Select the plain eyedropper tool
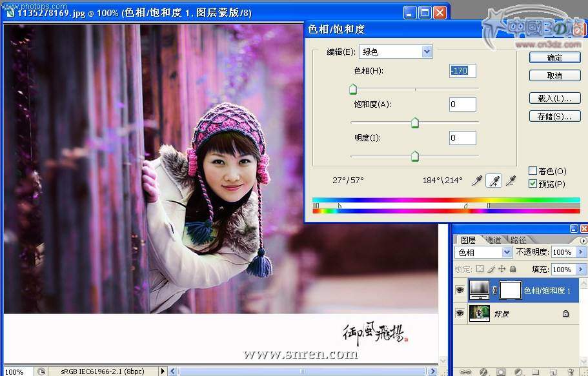This screenshot has width=588, height=376. [477, 181]
